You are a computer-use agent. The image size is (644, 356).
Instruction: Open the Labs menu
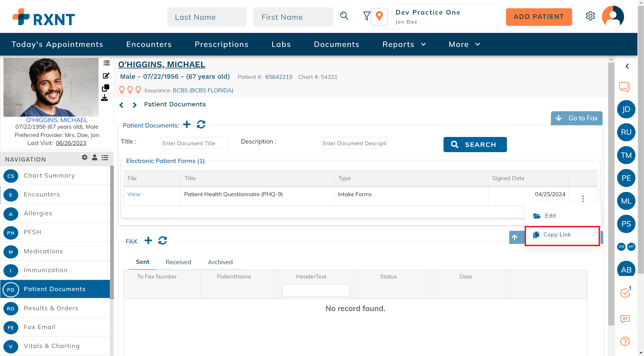(281, 44)
